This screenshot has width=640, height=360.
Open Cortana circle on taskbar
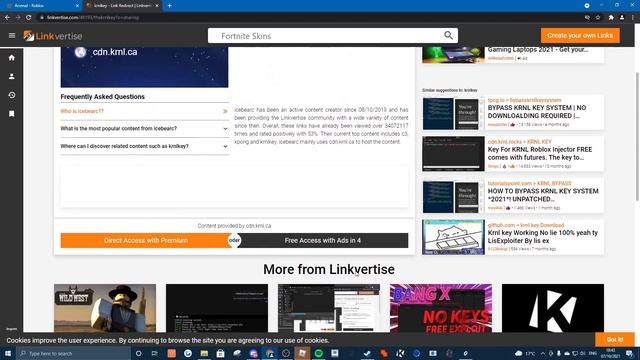click(x=138, y=353)
